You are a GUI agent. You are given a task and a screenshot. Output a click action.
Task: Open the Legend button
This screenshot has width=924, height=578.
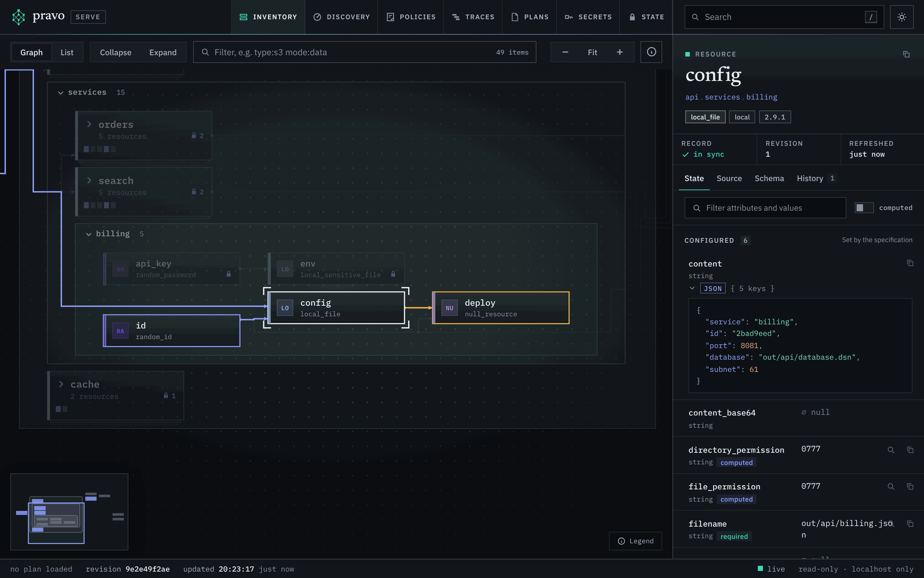(x=635, y=541)
